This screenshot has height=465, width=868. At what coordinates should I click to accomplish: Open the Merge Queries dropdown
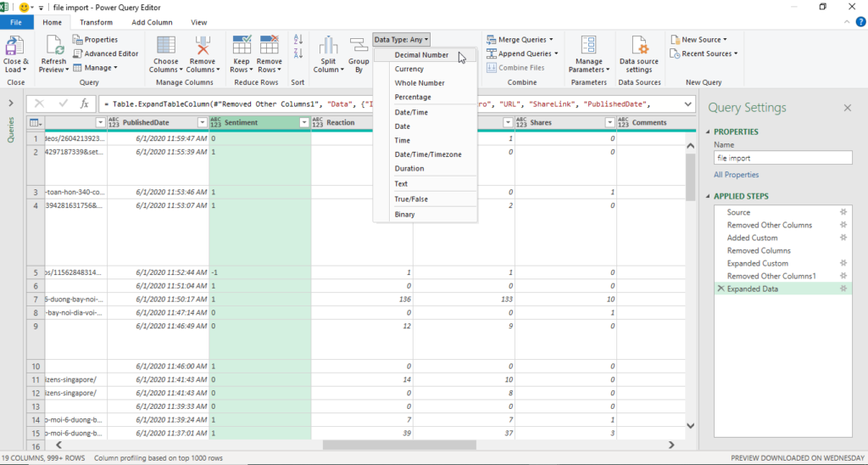click(520, 39)
